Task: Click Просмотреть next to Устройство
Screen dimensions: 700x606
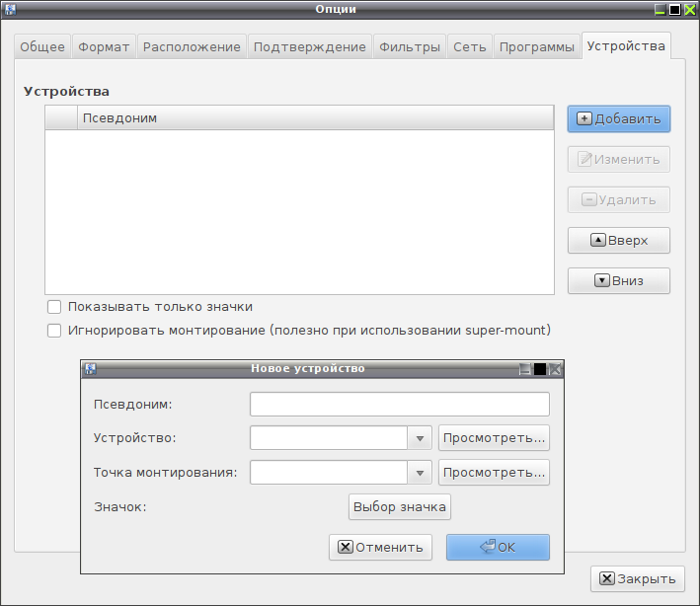Action: click(x=495, y=438)
